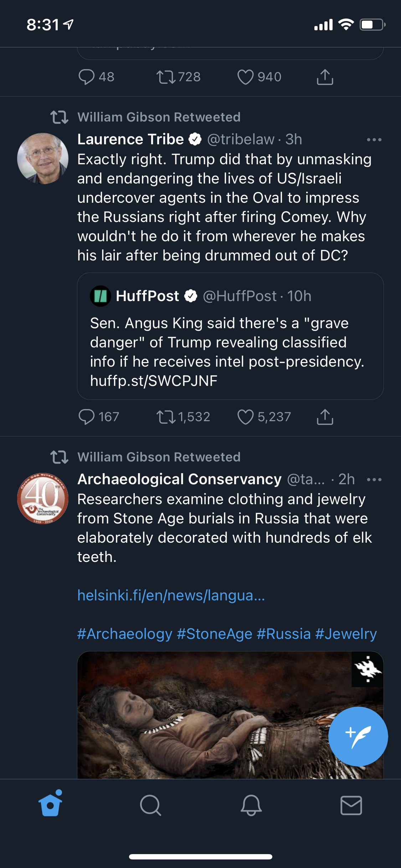This screenshot has height=868, width=401.
Task: Reply to Laurence Tribe's tweet
Action: tap(86, 417)
